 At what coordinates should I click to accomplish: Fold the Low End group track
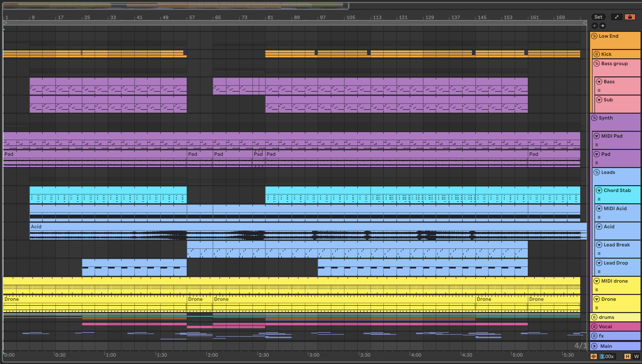[x=594, y=36]
